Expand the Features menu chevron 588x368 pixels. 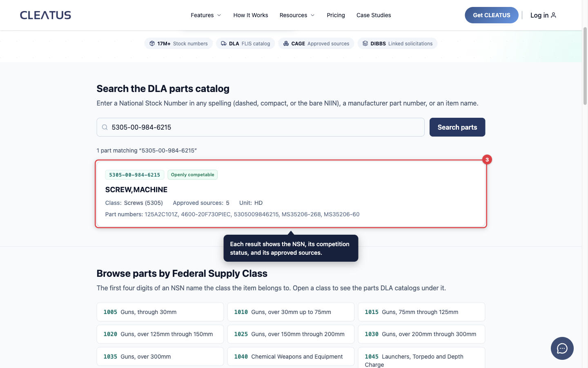click(x=219, y=15)
